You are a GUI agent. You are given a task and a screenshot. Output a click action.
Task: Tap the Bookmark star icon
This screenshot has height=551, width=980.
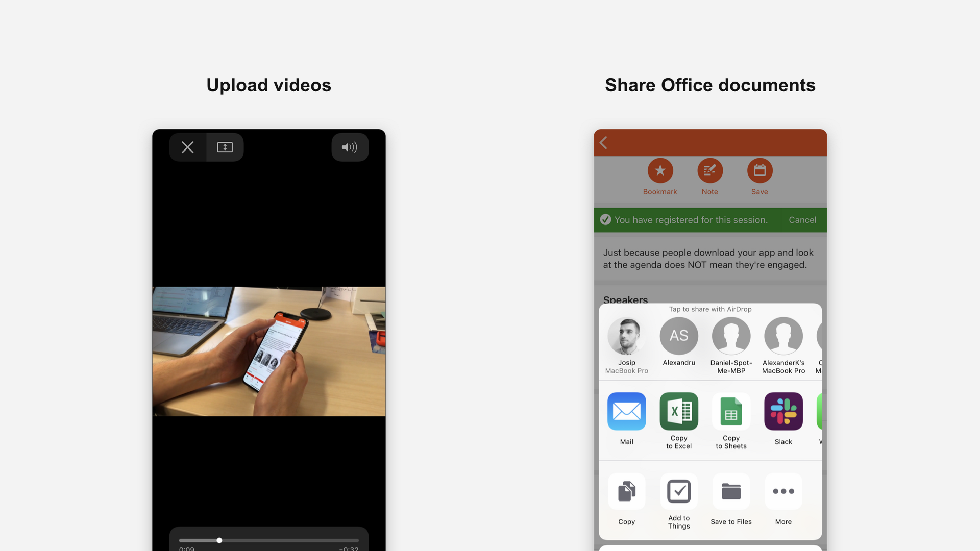660,171
